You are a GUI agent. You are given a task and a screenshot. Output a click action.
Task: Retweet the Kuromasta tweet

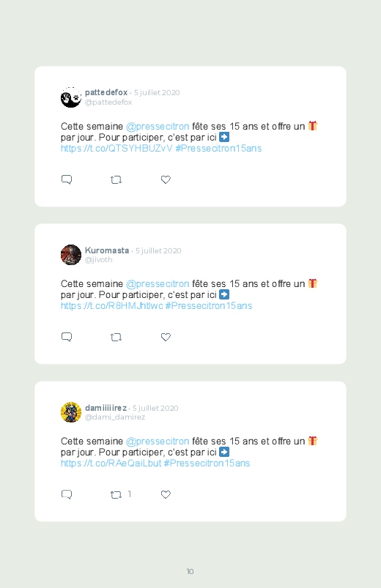click(116, 338)
